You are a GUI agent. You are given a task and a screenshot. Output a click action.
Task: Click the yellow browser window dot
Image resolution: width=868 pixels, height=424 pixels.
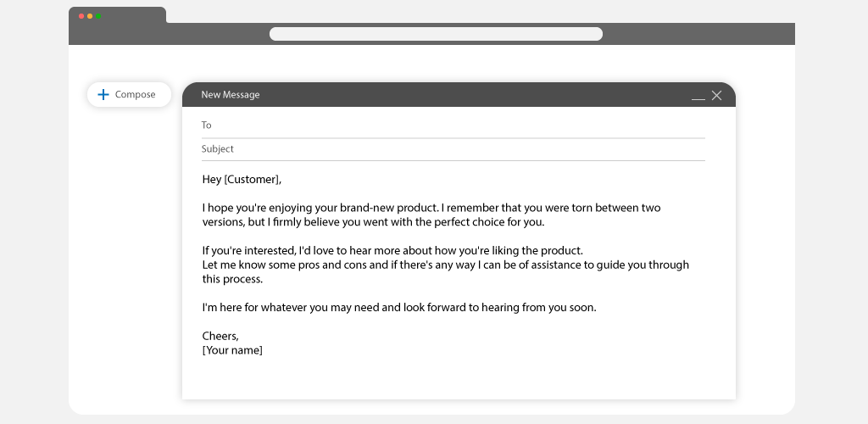(90, 16)
